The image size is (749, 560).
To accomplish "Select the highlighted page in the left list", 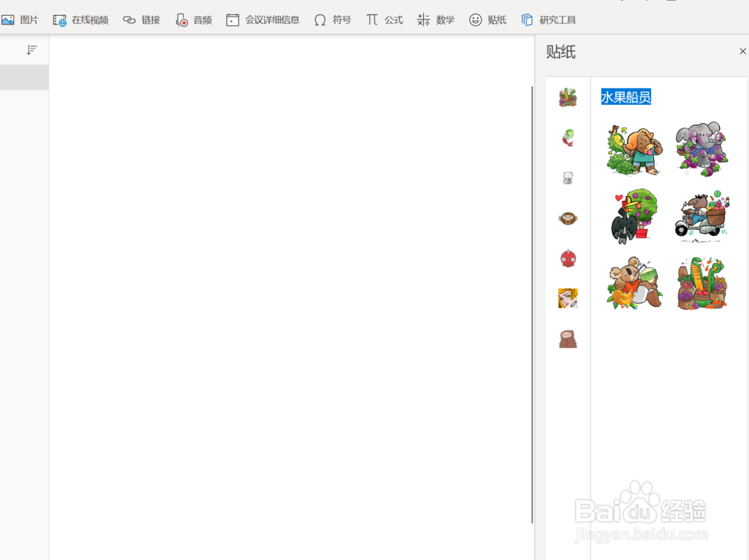I will pyautogui.click(x=24, y=77).
